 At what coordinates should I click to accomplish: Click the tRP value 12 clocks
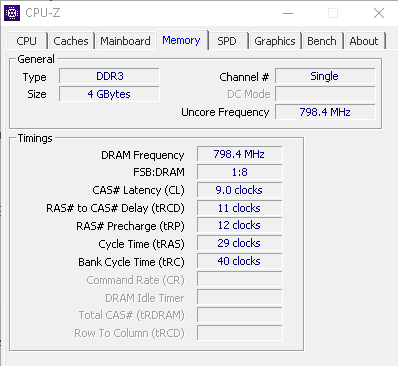point(239,225)
